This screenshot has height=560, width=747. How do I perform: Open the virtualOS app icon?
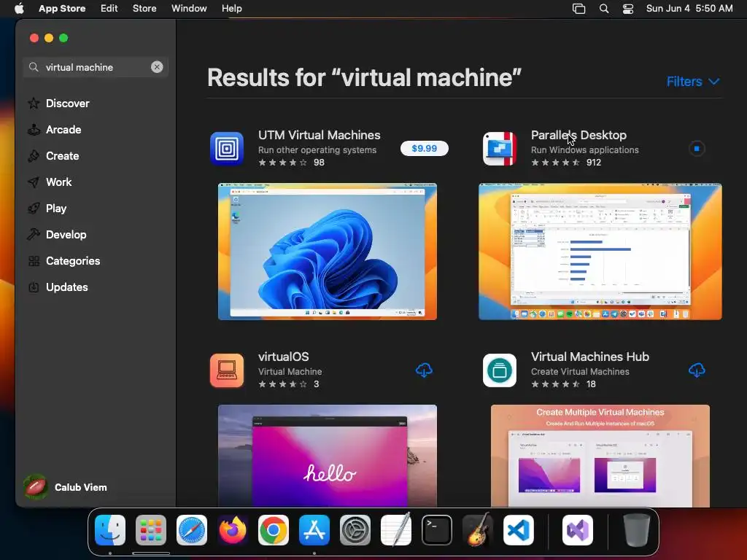coord(227,370)
